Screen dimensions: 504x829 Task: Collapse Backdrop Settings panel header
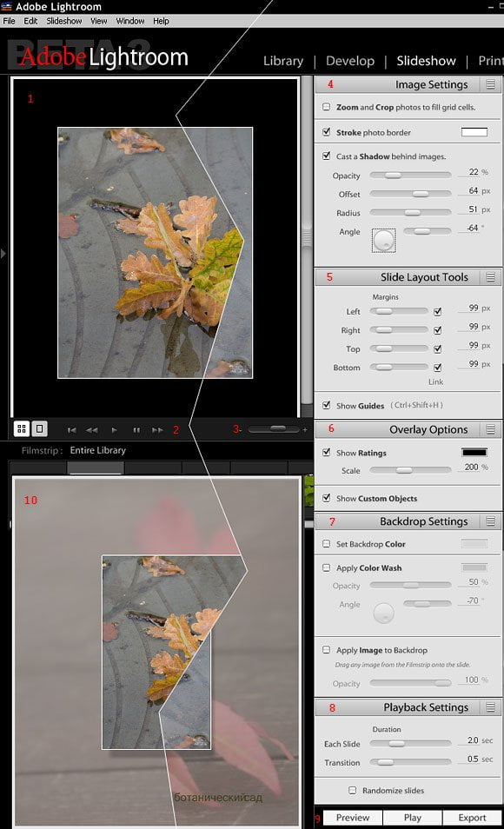408,521
